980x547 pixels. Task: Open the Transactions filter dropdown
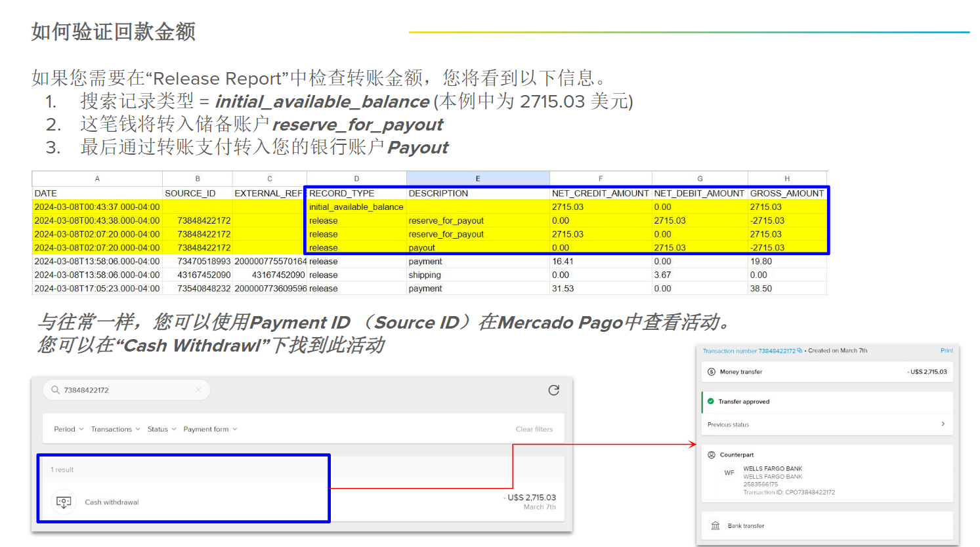[116, 429]
